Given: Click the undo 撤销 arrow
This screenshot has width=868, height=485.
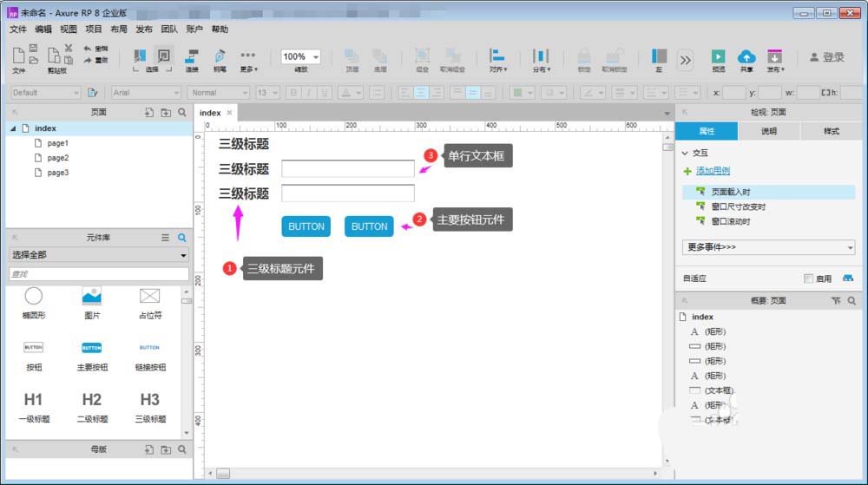Looking at the screenshot, I should [95, 49].
